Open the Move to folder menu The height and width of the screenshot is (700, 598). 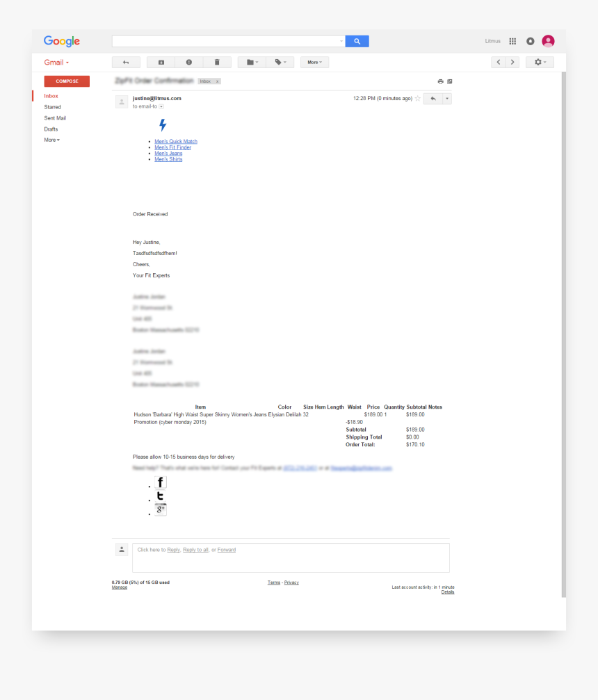coord(252,62)
